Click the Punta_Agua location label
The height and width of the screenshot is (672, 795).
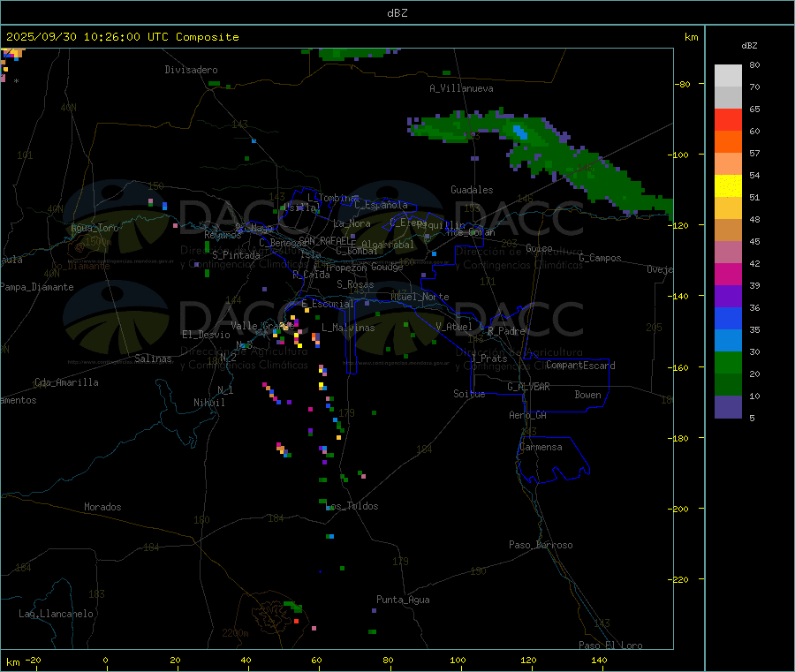point(403,600)
